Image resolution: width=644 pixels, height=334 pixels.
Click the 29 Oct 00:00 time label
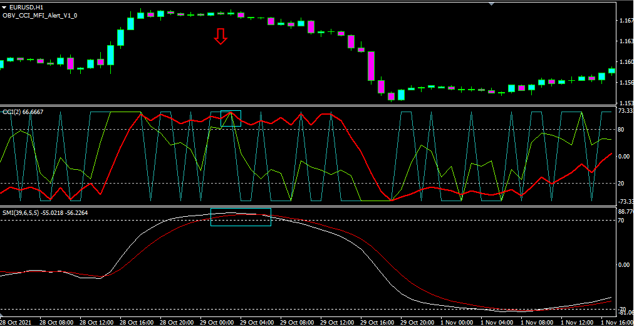pos(217,323)
